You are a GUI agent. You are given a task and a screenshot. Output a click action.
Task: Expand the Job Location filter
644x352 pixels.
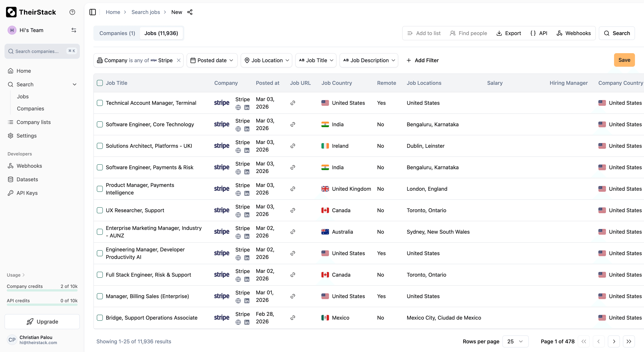(x=266, y=60)
